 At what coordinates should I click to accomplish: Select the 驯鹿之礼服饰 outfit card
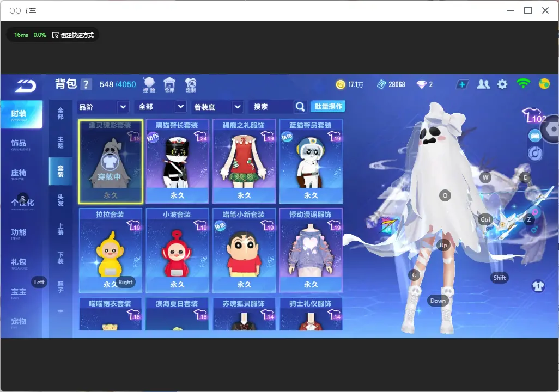(x=244, y=162)
